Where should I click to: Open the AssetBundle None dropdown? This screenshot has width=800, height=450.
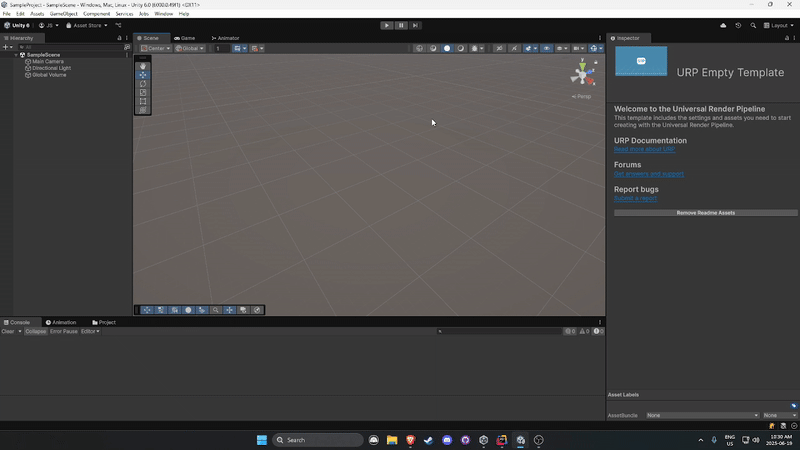[x=703, y=415]
